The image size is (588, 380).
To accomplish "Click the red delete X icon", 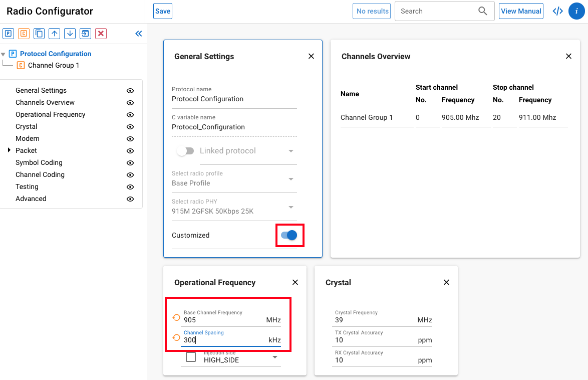I will (x=101, y=34).
